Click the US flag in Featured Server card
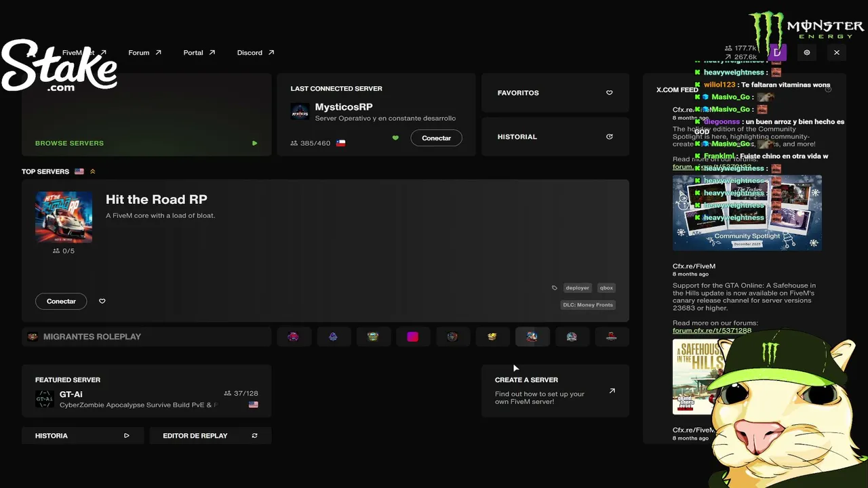This screenshot has height=488, width=868. point(254,405)
